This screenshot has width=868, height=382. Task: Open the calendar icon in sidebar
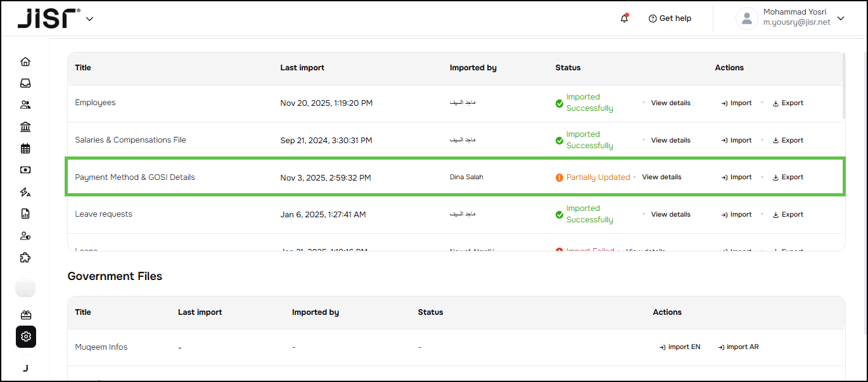[25, 149]
